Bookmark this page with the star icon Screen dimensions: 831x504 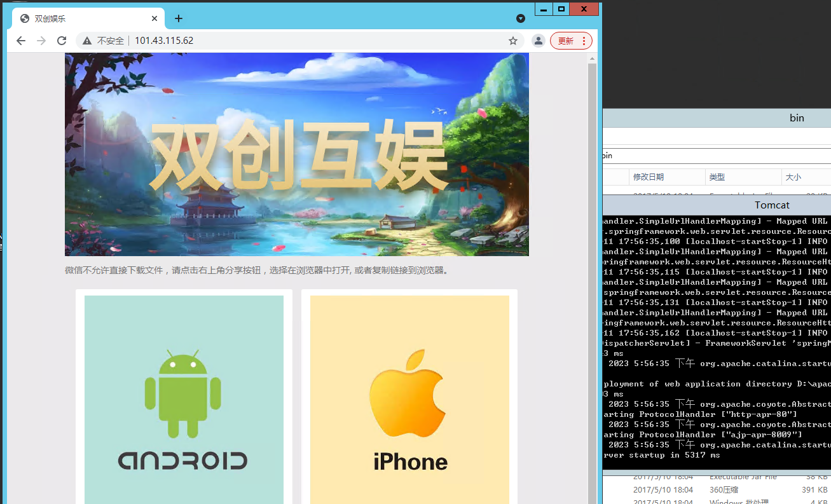[513, 41]
